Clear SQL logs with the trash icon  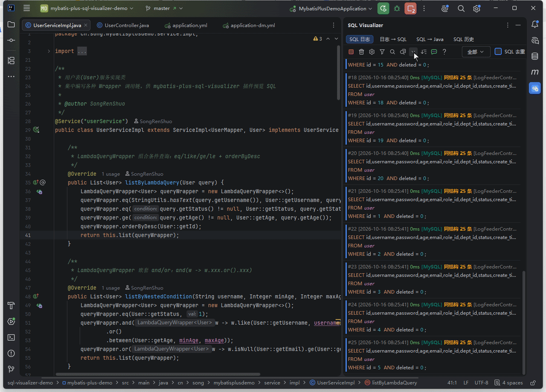[x=361, y=52]
